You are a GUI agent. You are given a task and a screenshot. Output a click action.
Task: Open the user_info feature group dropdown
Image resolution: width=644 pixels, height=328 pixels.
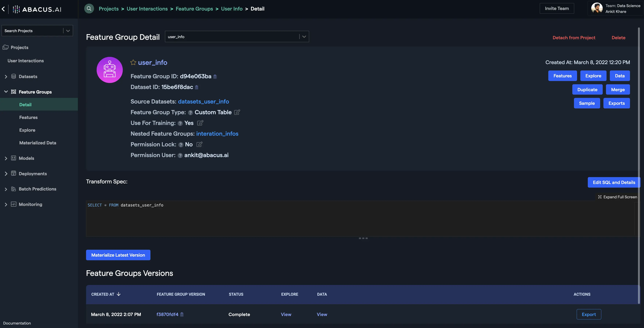point(304,37)
